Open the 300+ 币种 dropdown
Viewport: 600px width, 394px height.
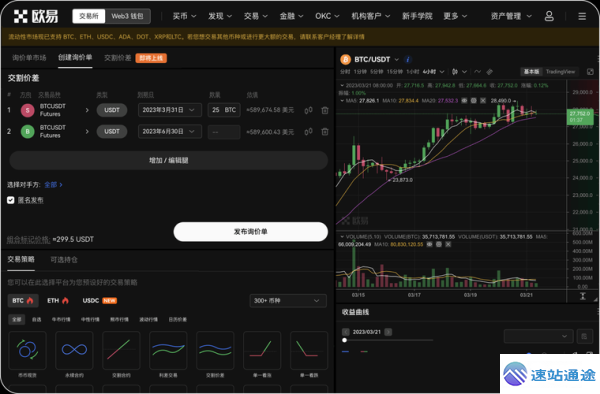tap(288, 301)
